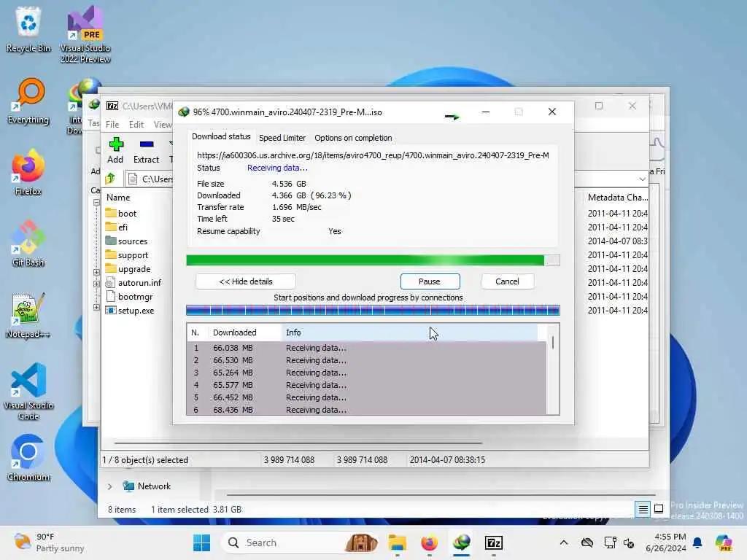Click the Extract button in 7-Zip toolbar
The width and height of the screenshot is (747, 560).
(x=146, y=150)
